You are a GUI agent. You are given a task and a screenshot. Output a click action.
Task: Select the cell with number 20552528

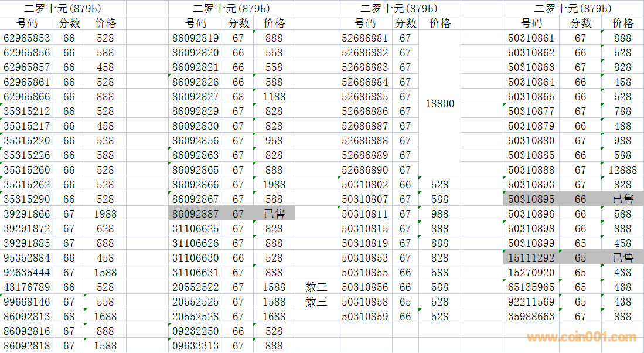pos(196,316)
